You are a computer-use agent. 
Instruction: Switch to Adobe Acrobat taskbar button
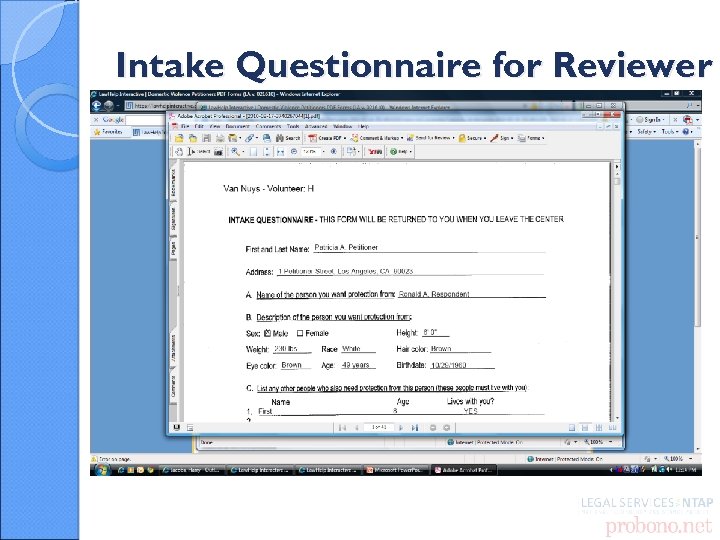tap(465, 470)
